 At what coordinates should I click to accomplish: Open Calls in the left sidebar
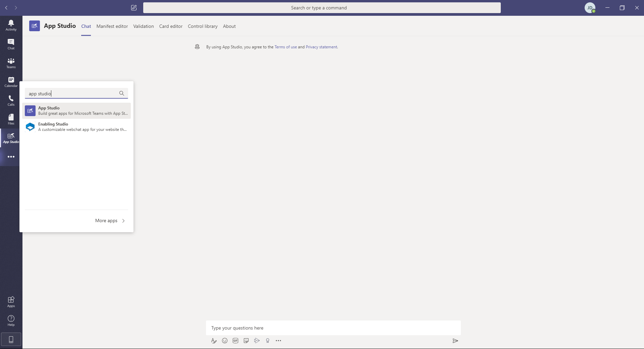[x=11, y=100]
